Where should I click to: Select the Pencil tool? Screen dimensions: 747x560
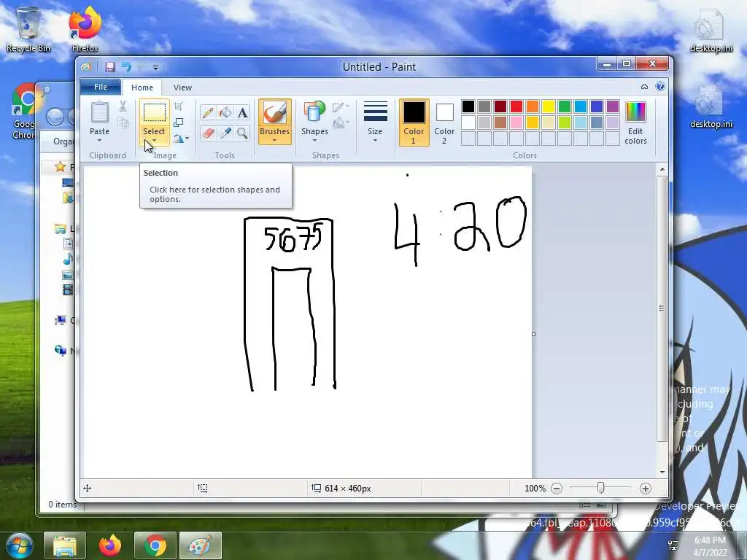click(208, 113)
